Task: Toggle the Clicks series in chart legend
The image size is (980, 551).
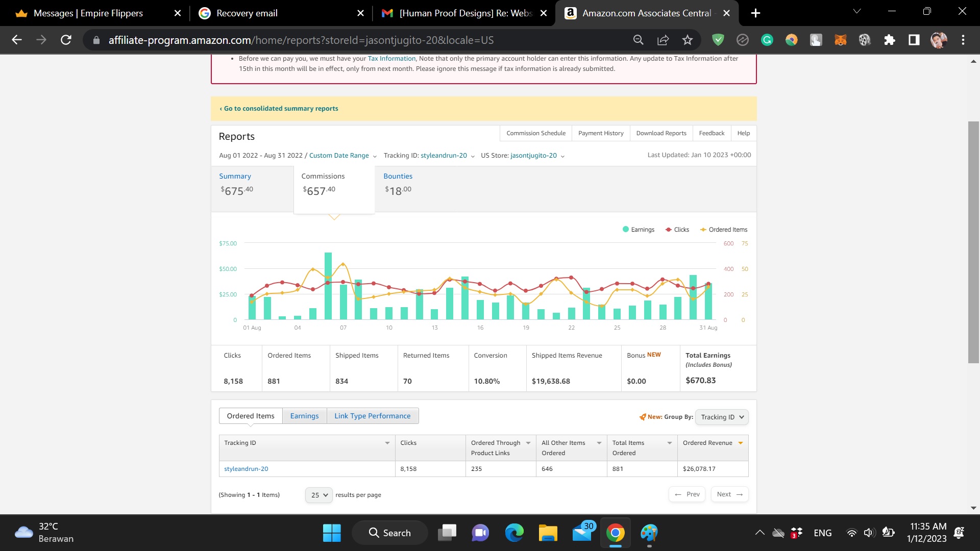Action: [x=677, y=230]
